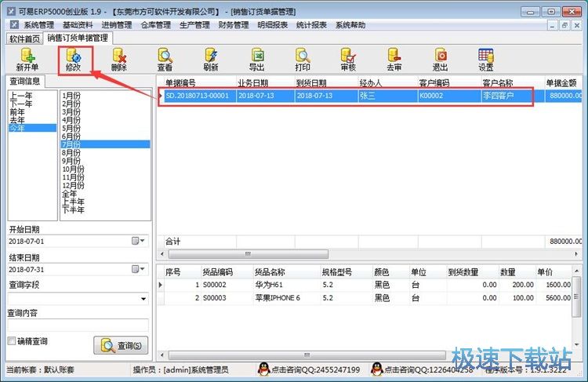Click the 查询内容 input field

coord(78,326)
